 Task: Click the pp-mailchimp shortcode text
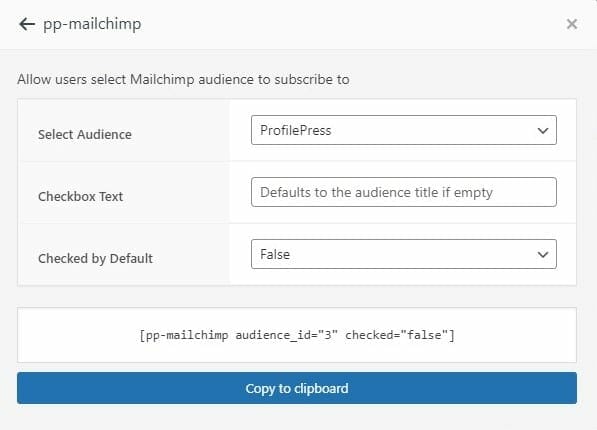297,335
